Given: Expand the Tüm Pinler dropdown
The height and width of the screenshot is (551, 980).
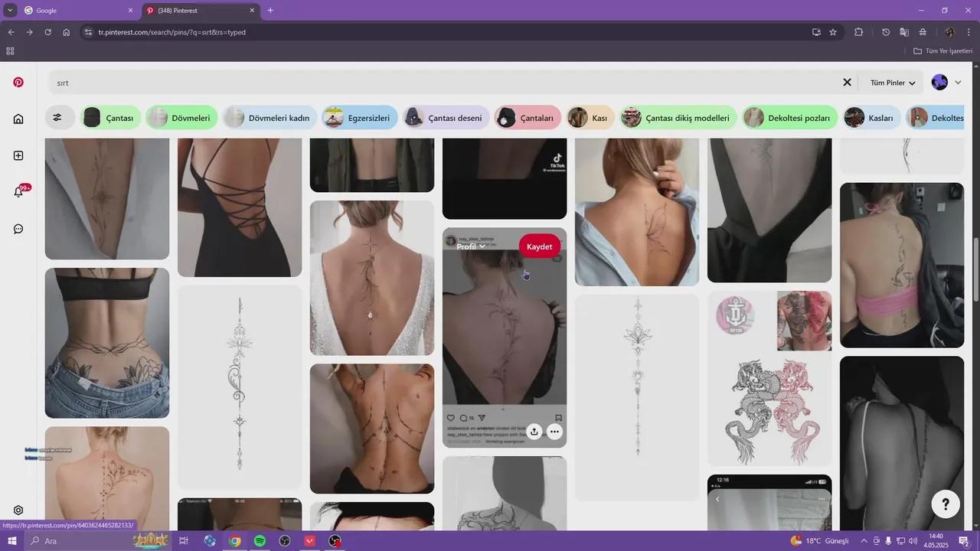Looking at the screenshot, I should point(893,83).
